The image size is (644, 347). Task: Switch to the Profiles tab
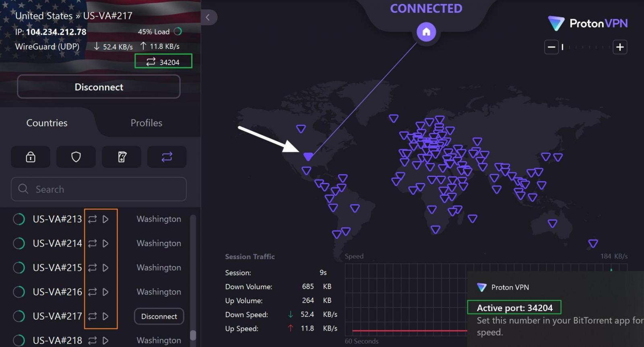click(x=147, y=123)
